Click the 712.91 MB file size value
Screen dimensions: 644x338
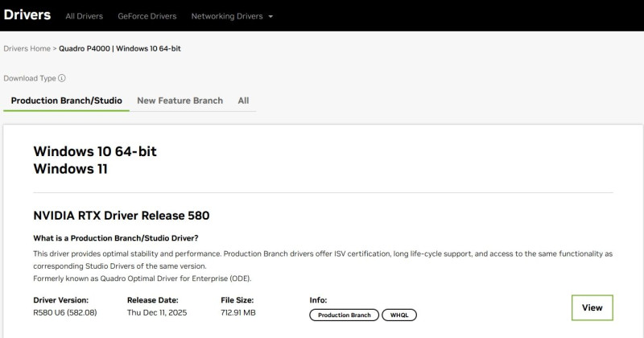tap(237, 312)
